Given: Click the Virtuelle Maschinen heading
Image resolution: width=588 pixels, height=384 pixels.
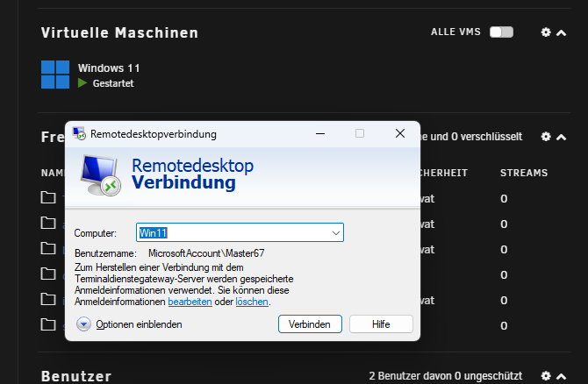Looking at the screenshot, I should (119, 32).
